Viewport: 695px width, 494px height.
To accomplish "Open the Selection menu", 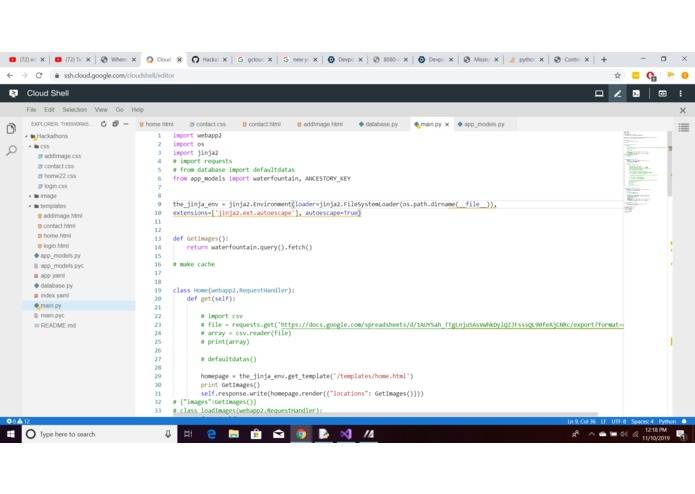I will pyautogui.click(x=74, y=110).
